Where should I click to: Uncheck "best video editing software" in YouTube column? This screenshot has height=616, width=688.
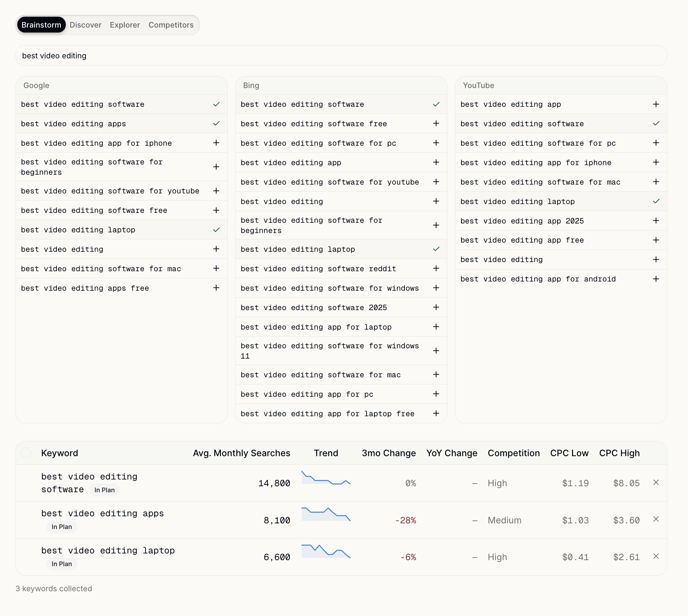656,124
